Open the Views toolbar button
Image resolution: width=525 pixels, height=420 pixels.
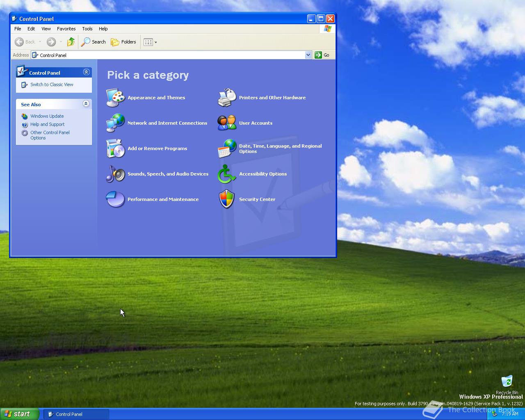tap(150, 42)
